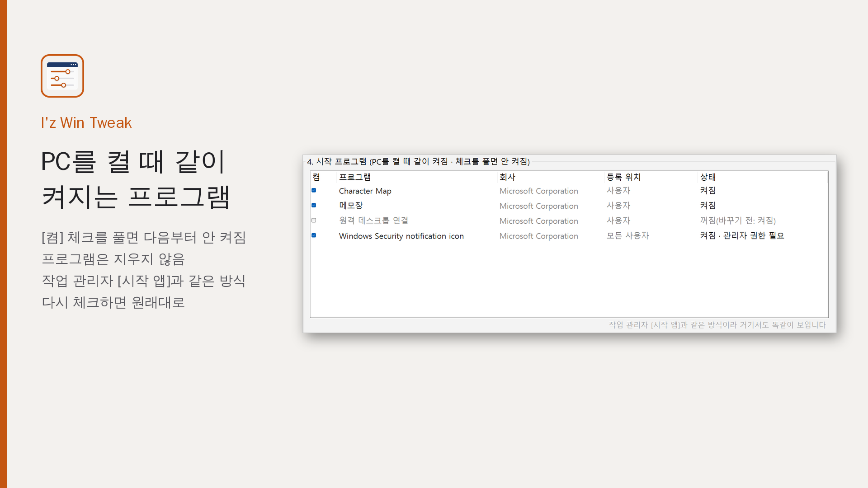Click 사용자 location in 메모장 row
Viewport: 868px width, 488px height.
pos(618,206)
